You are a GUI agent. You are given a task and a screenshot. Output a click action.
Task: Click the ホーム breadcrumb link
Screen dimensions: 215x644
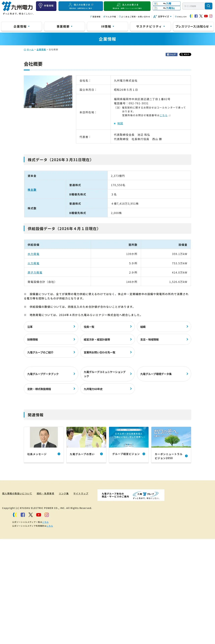30,49
